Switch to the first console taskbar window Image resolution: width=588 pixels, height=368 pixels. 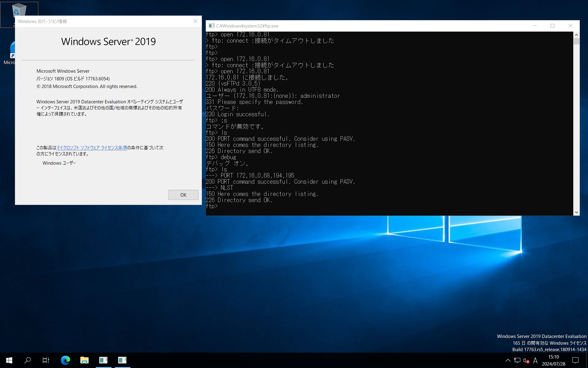[x=103, y=360]
